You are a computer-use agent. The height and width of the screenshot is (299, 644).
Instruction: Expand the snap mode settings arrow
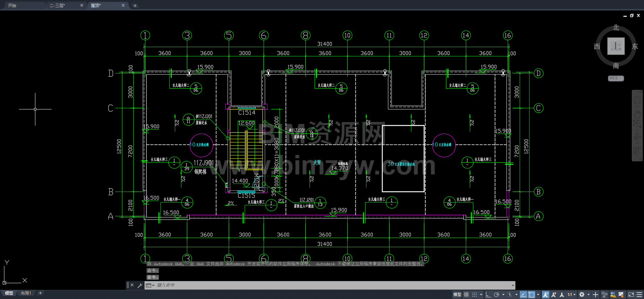coord(481,295)
